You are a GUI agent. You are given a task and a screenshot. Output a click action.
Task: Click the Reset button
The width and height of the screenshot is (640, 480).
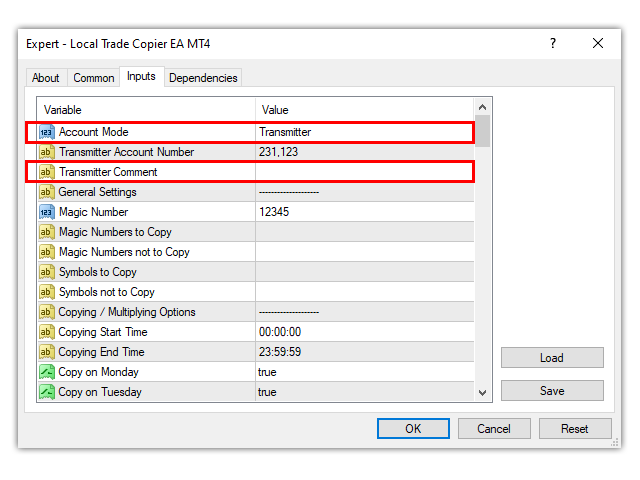[575, 429]
